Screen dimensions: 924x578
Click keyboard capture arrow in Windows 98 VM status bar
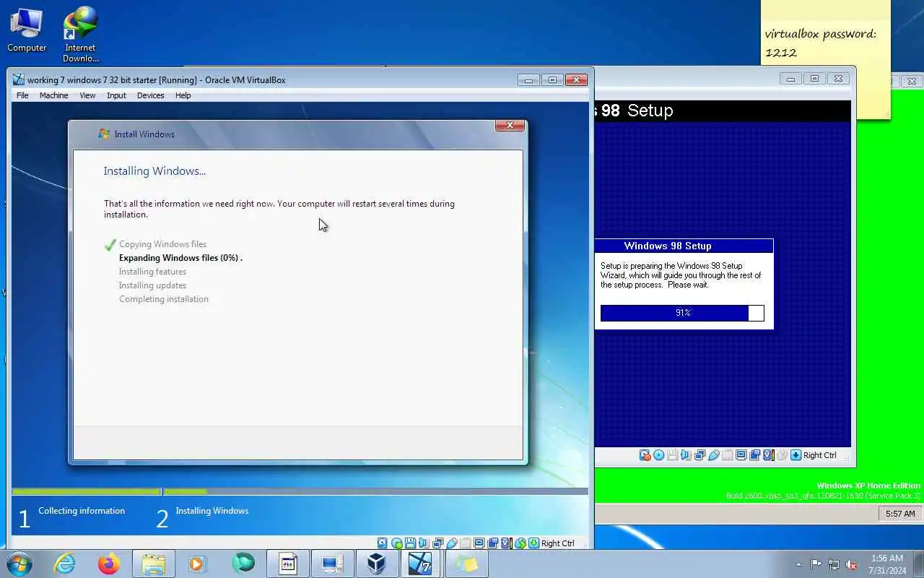796,455
